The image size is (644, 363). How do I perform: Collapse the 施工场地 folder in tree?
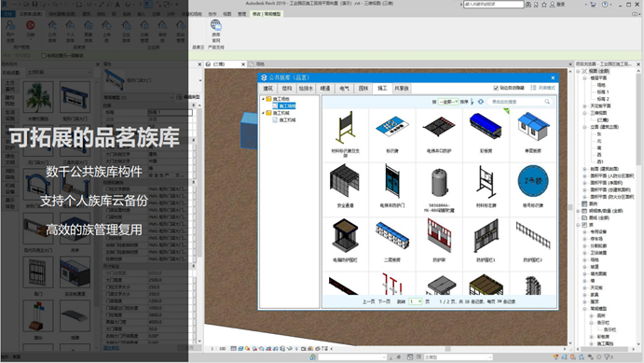263,99
